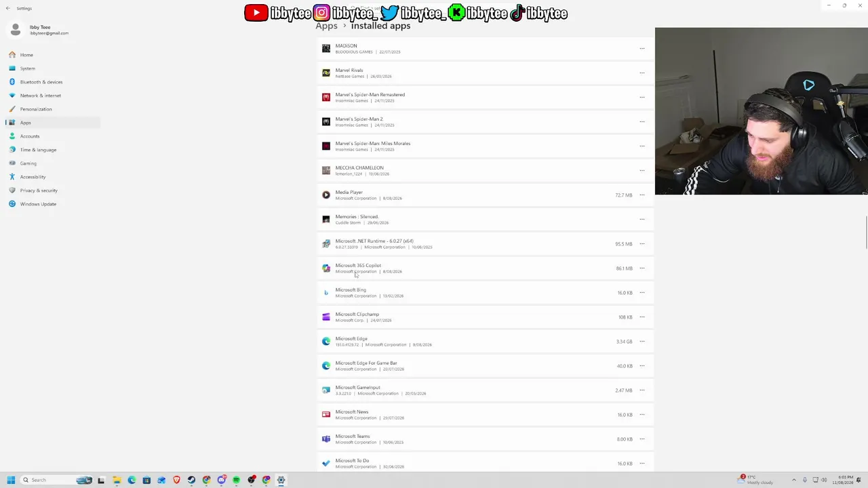This screenshot has width=868, height=488.
Task: Open Spotify from the taskbar
Action: coord(236,480)
